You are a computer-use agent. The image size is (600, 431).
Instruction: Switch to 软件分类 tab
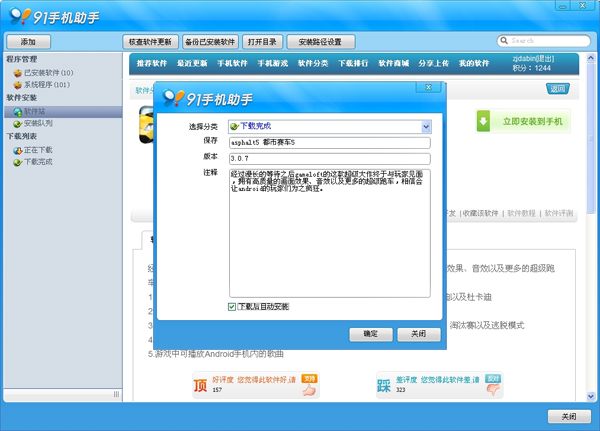(313, 63)
